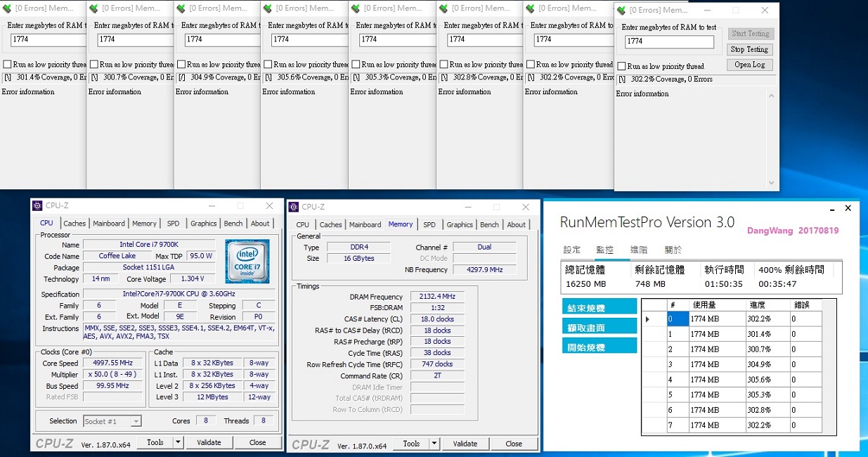Viewport: 868px width, 457px height.
Task: Click the DRAM Frequency value '2132.4 MHz'
Action: point(436,297)
